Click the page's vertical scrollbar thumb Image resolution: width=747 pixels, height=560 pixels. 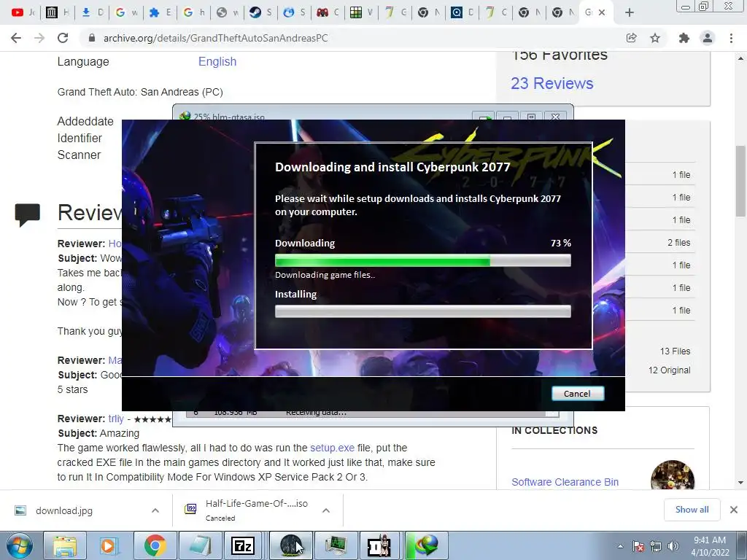(x=740, y=181)
